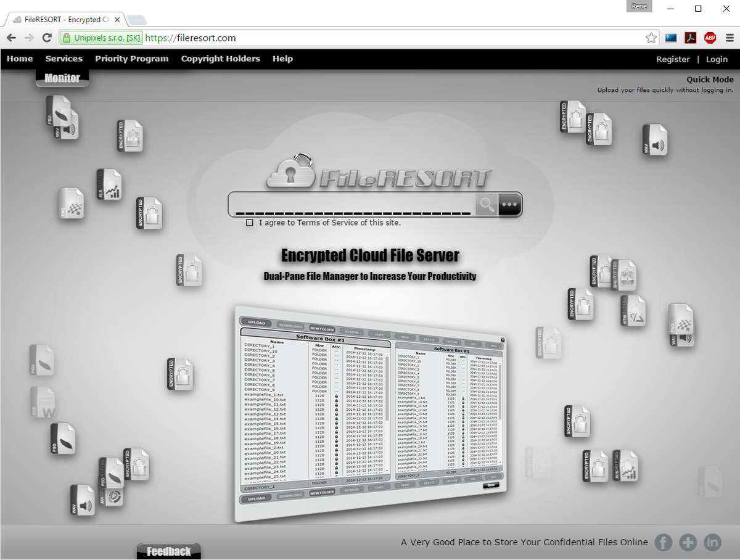Click the Adobe PDF icon in the browser toolbar
740x560 pixels.
[x=690, y=38]
